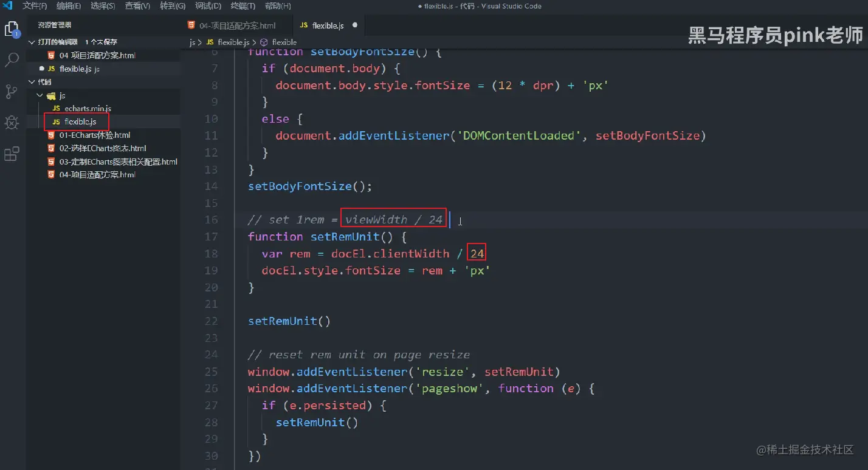Click 'function setRemUnit() {' on line 17
This screenshot has height=470, width=868.
327,236
